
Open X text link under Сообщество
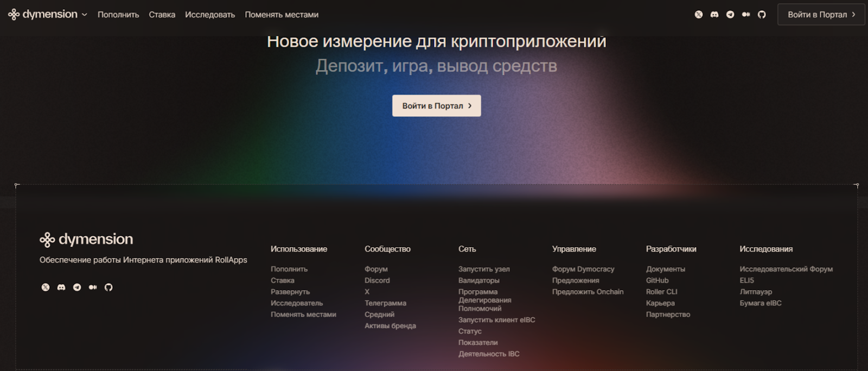[x=367, y=292]
